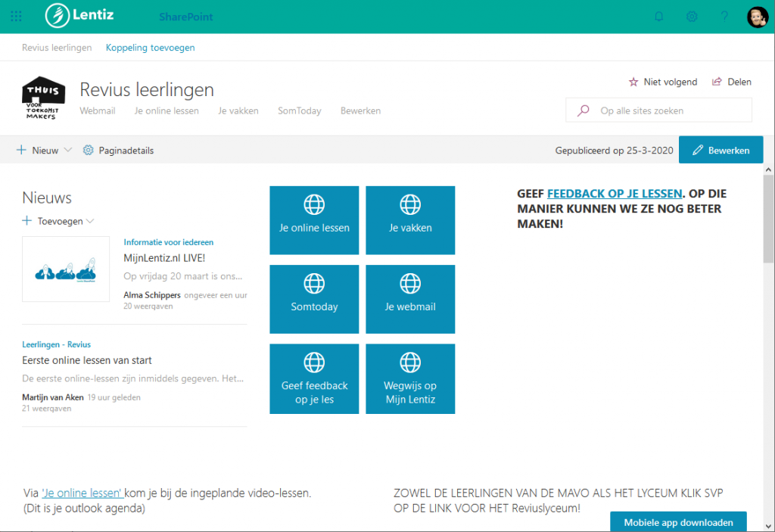Click the scrollbar down arrow
Screen dimensions: 775x532
coord(768,526)
